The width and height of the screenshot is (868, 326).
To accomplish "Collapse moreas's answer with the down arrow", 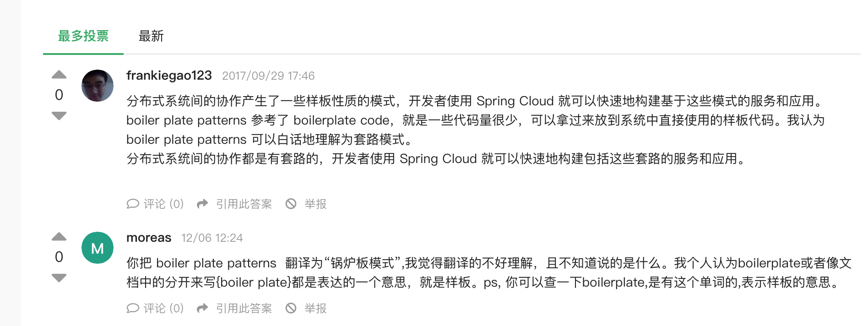I will coord(59,277).
